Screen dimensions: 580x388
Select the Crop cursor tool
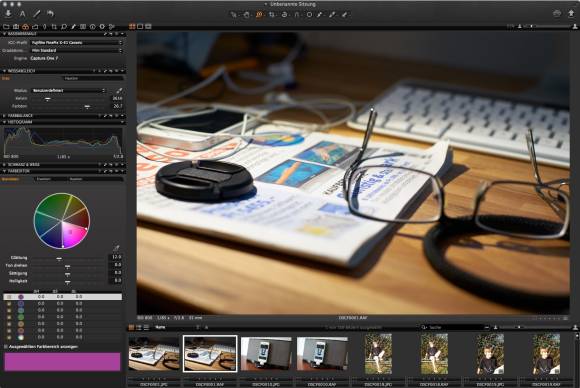click(x=272, y=15)
